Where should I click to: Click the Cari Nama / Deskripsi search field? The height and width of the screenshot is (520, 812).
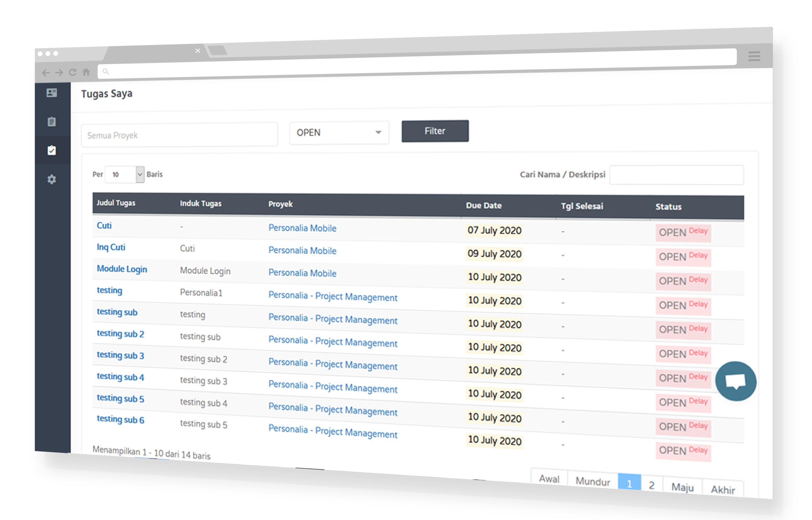(x=676, y=175)
